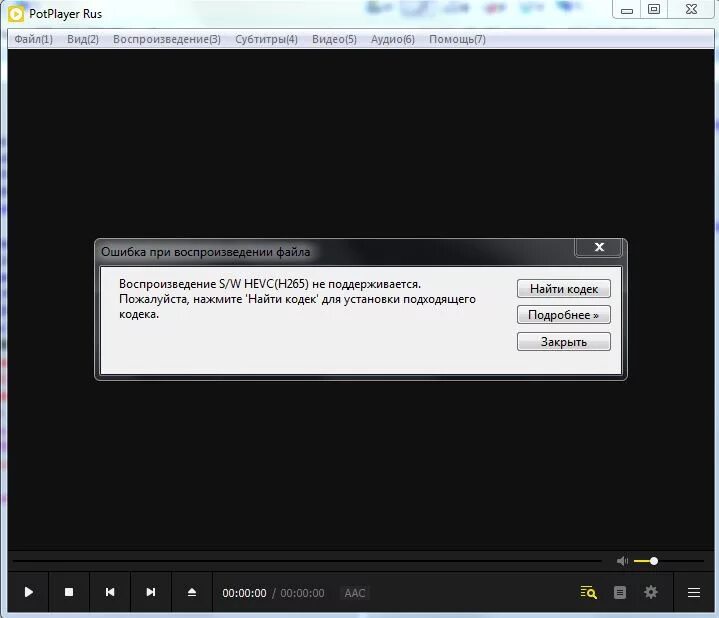Screen dimensions: 719x618
Task: Click the current time 00:00:00 display
Action: pyautogui.click(x=244, y=593)
